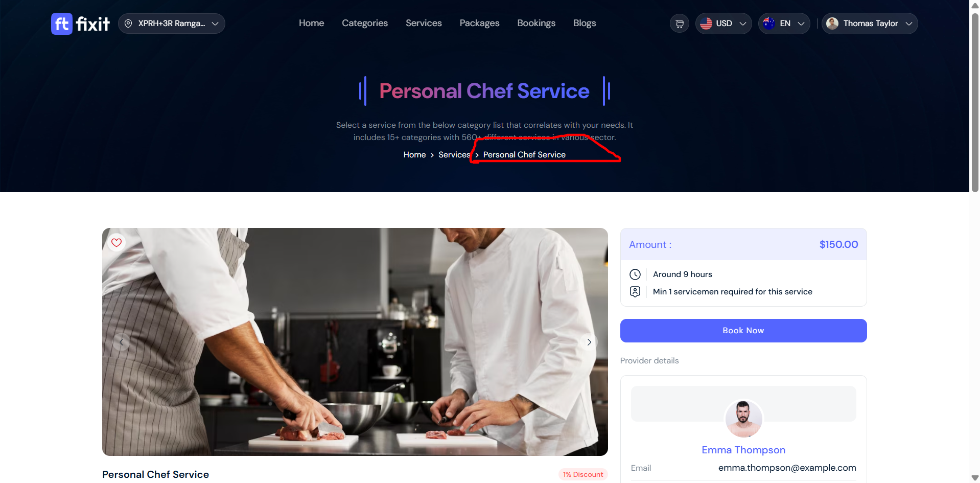Screen dimensions: 980x483
Task: Click the location pin icon
Action: [x=128, y=24]
